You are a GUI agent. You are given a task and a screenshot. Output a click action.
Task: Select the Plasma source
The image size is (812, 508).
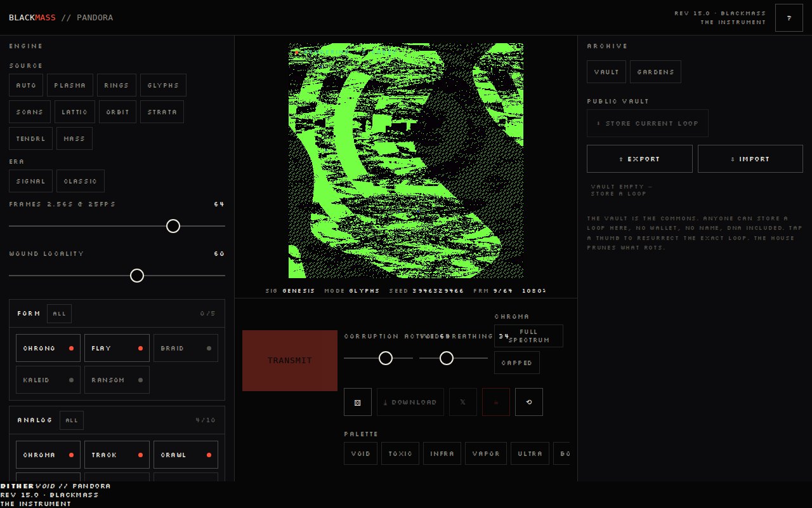(x=70, y=85)
